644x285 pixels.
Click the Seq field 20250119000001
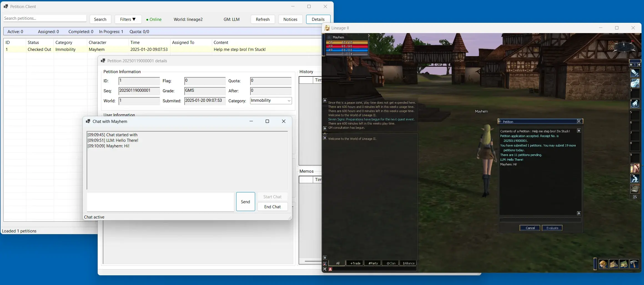139,91
